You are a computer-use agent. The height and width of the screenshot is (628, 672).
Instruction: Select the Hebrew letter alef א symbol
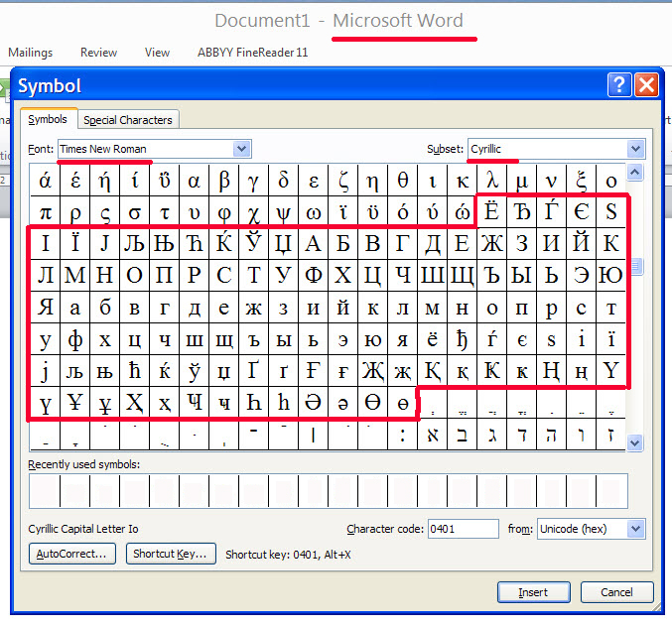(432, 435)
